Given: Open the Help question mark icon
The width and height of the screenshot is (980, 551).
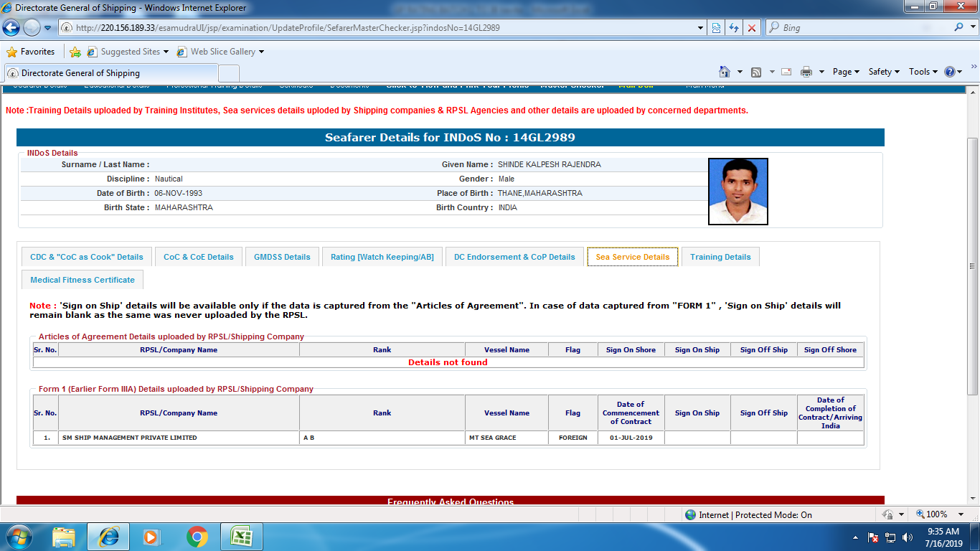Looking at the screenshot, I should (x=950, y=72).
